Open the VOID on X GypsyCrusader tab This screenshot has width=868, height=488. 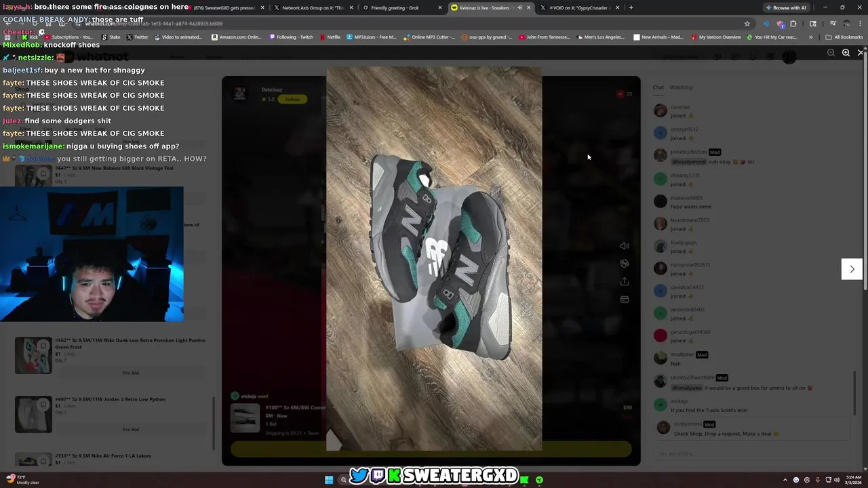click(x=580, y=7)
